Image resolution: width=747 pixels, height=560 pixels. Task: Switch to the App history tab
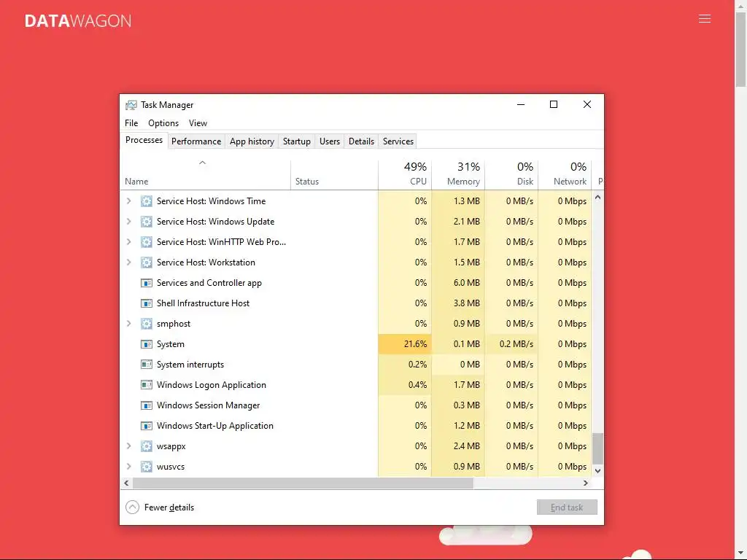click(252, 141)
